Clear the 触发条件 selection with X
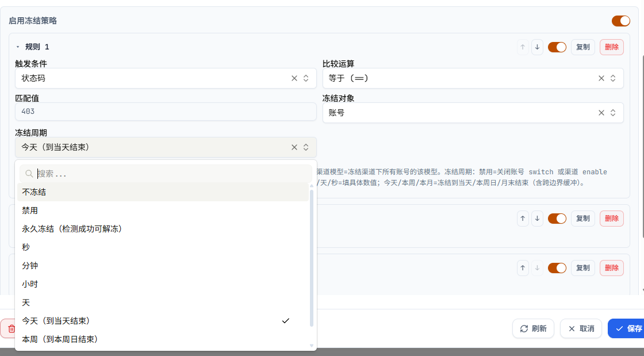Viewport: 644px width, 356px height. click(x=294, y=78)
